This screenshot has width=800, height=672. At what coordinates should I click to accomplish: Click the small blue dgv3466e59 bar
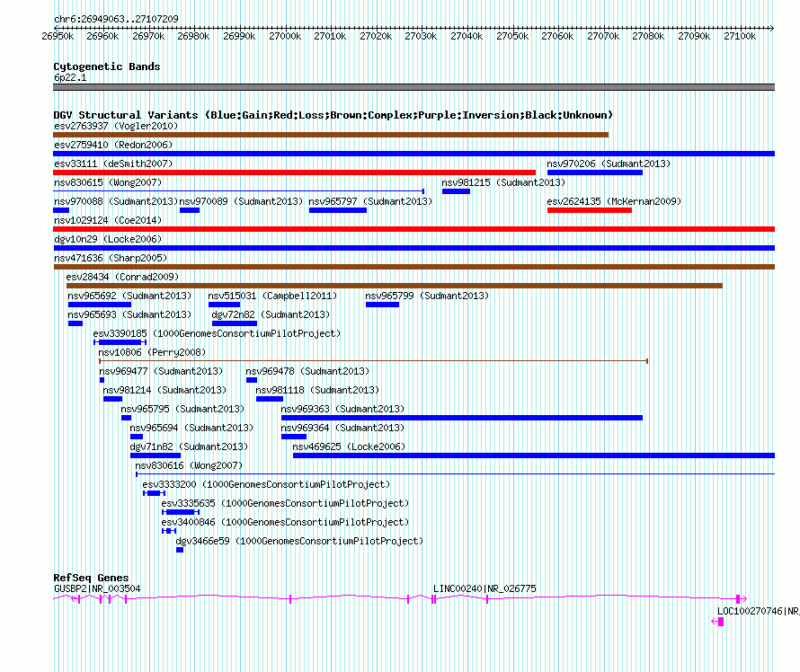[180, 550]
